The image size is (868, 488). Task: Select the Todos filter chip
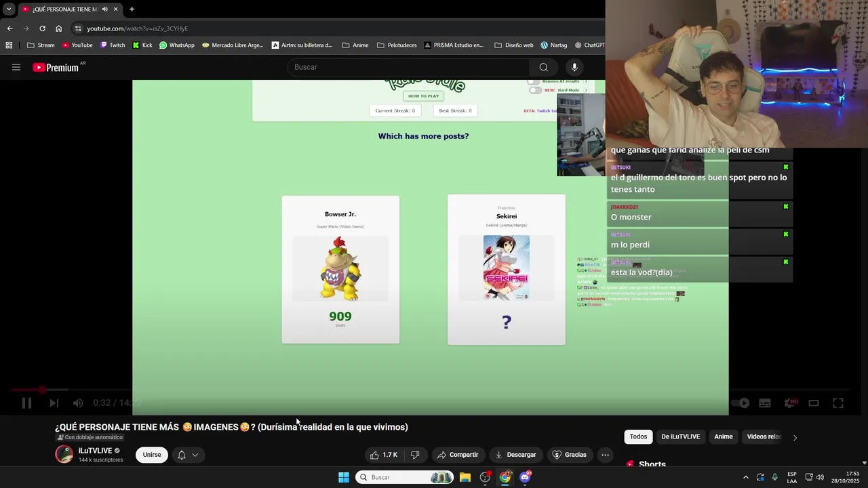coord(638,436)
